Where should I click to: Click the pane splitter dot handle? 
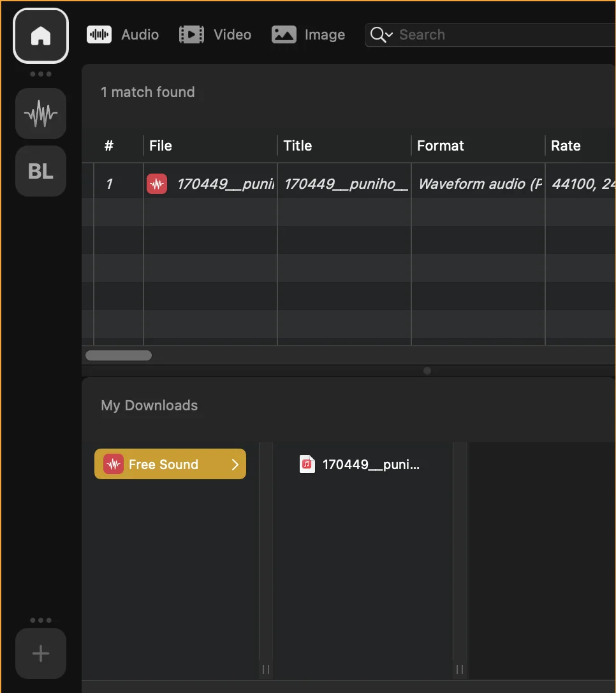427,370
